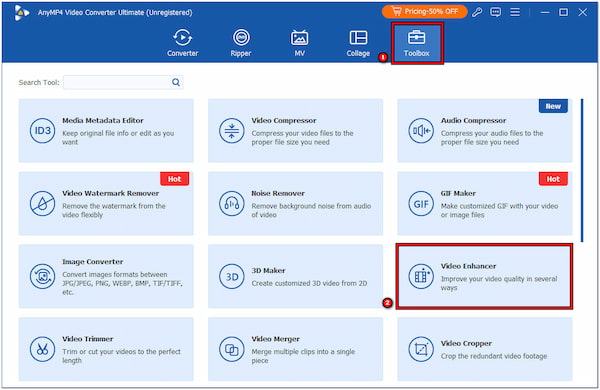Screen dimensions: 600x390
Task: Open the hamburger menu icon
Action: coord(515,12)
